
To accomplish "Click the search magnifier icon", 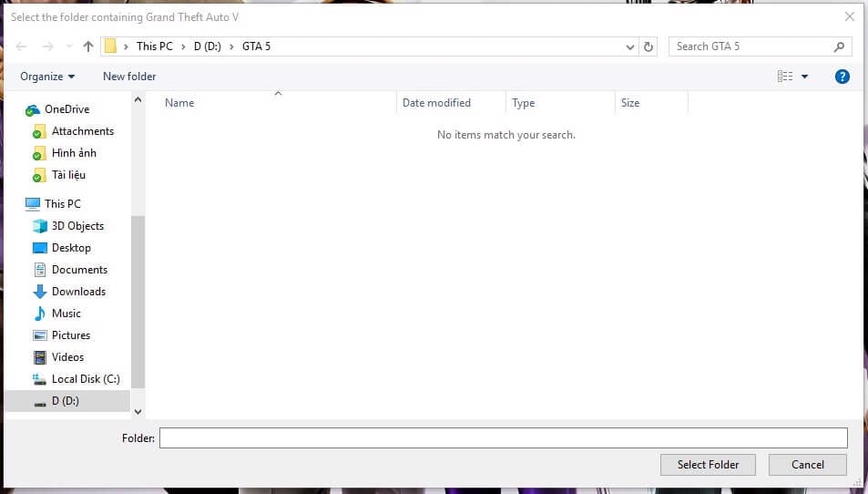I will tap(839, 46).
